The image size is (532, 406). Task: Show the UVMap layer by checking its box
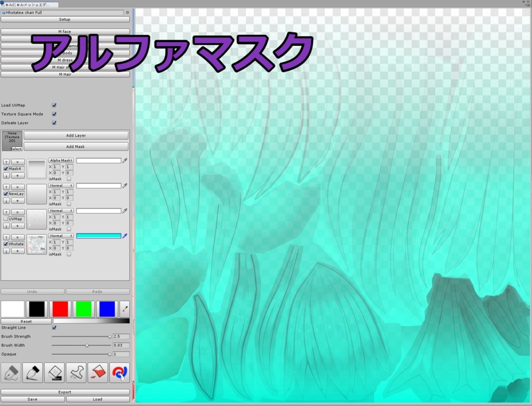[6, 219]
